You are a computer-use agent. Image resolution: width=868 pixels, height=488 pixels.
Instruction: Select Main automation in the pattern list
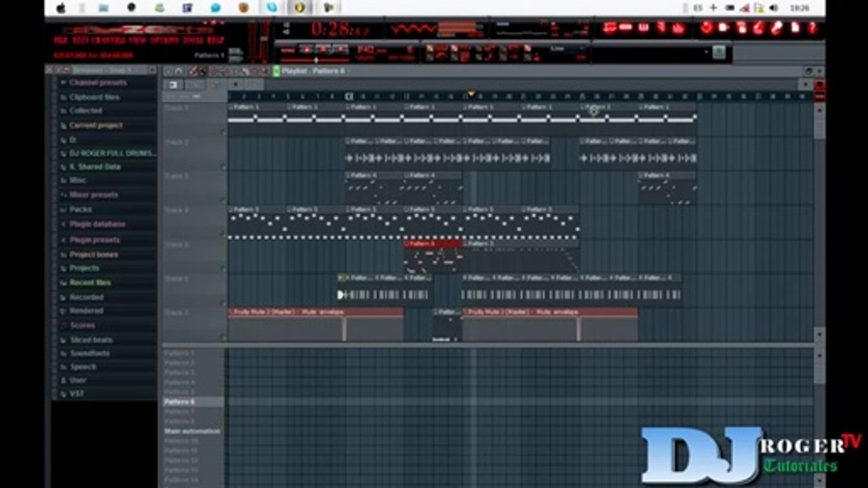193,431
